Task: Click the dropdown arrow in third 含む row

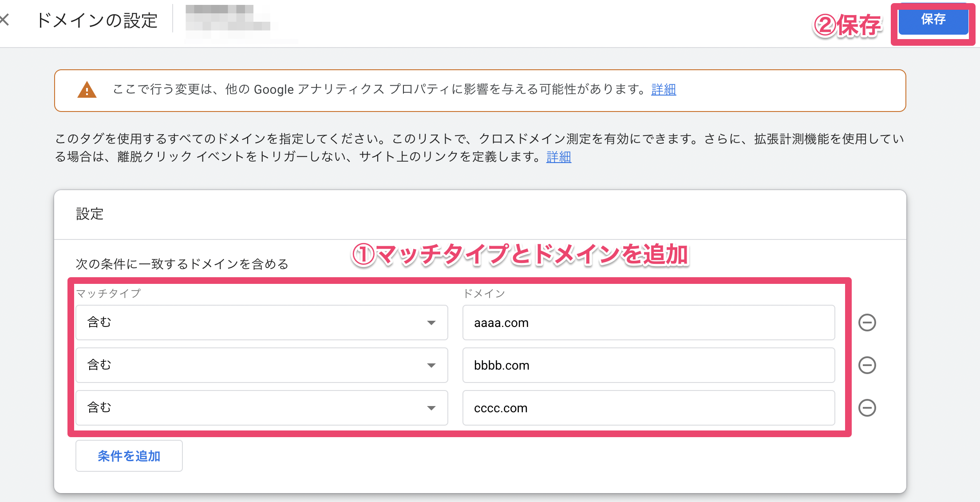Action: coord(431,408)
